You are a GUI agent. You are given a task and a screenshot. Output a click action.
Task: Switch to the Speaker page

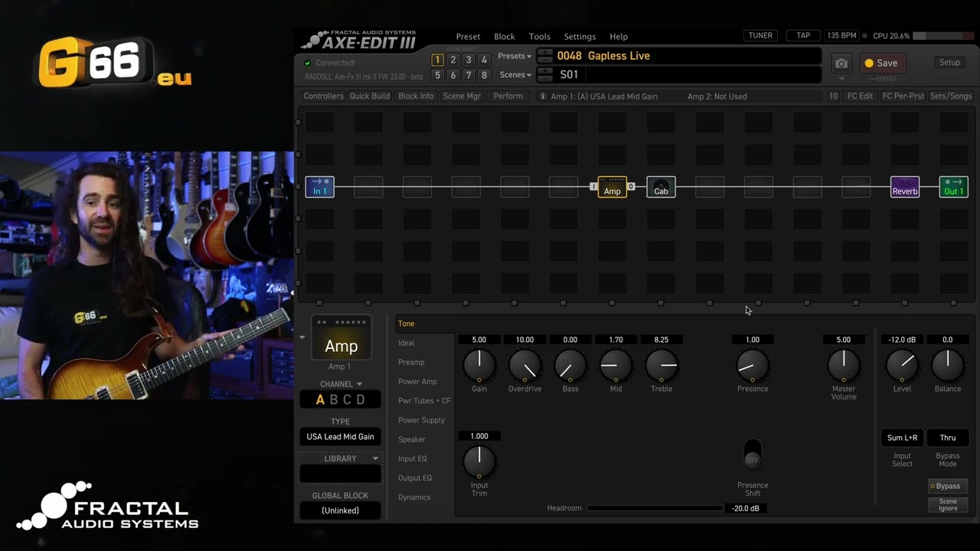[x=412, y=439]
